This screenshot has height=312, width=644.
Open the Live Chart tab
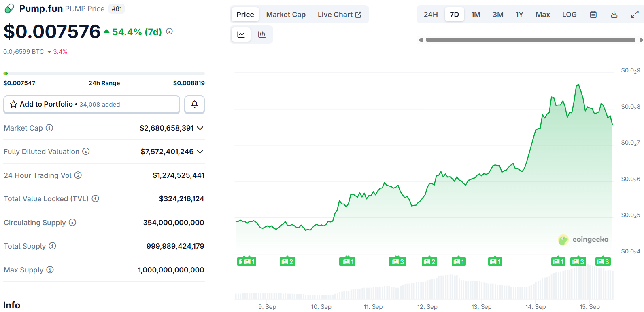[340, 15]
